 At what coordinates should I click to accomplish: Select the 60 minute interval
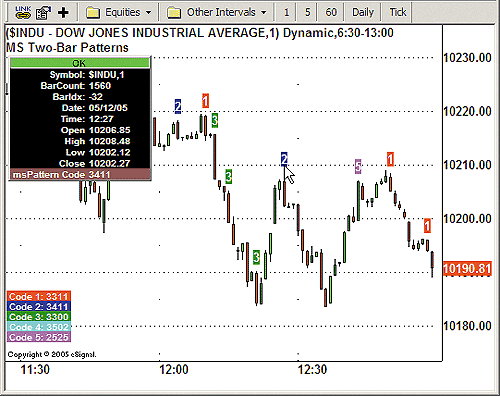pyautogui.click(x=331, y=12)
